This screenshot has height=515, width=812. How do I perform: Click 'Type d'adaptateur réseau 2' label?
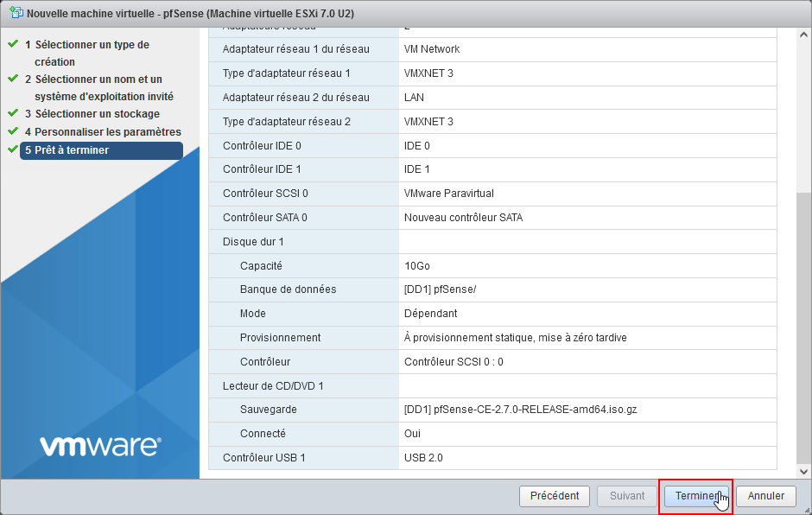pos(287,122)
